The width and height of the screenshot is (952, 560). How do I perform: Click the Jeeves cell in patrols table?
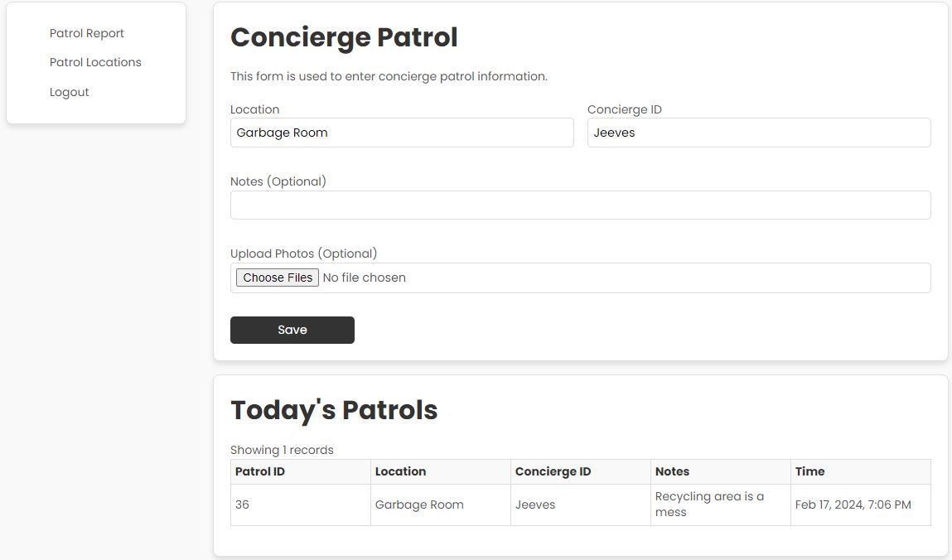581,504
